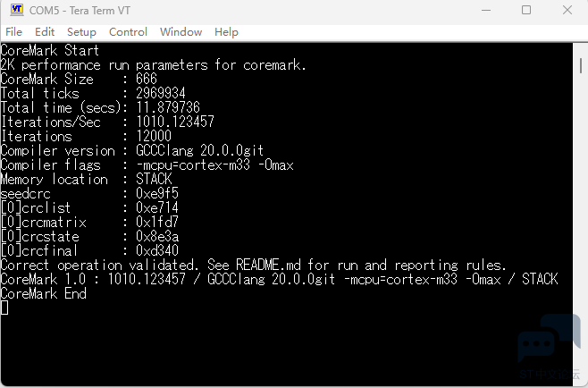Click the vertical scrollbar thumb

coord(581,65)
